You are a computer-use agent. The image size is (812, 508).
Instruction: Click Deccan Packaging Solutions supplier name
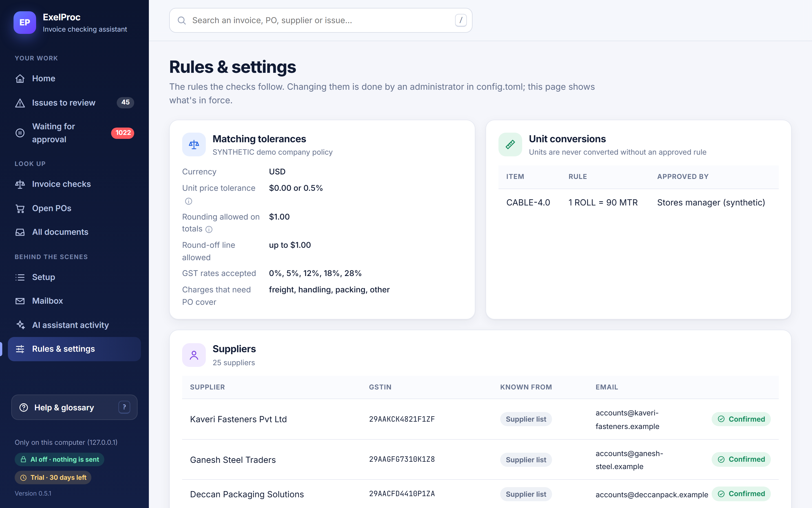point(247,494)
